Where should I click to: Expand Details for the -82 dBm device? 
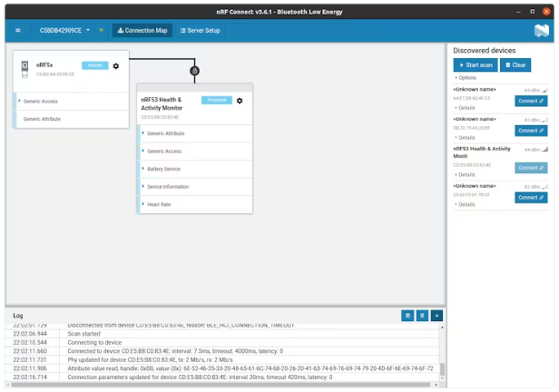[x=465, y=204]
